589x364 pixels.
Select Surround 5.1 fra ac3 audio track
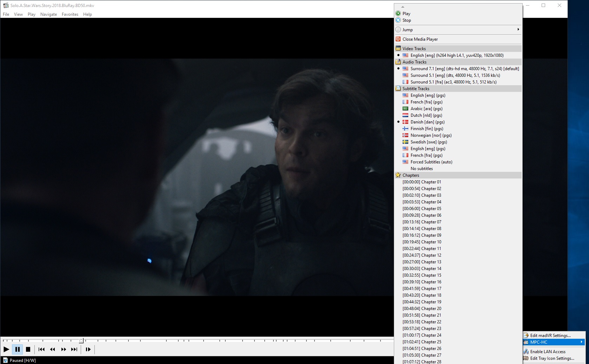[x=458, y=82]
